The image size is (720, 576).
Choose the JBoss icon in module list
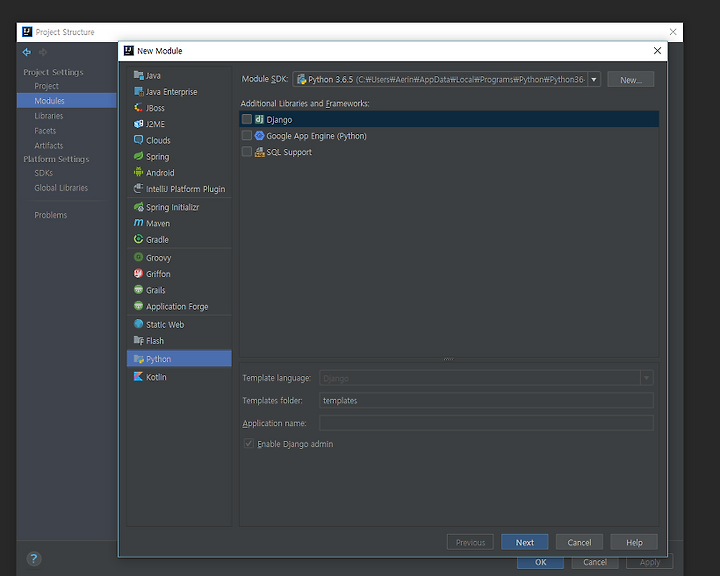(138, 107)
